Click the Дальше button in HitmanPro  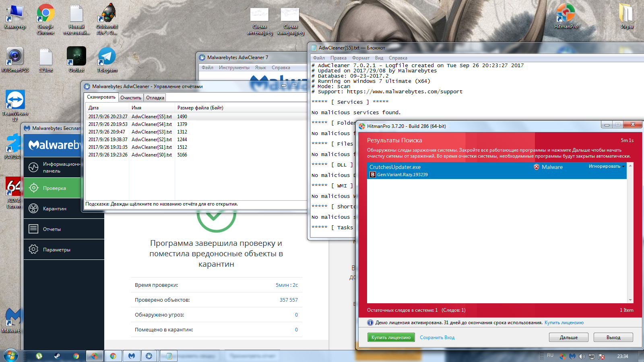(x=569, y=337)
